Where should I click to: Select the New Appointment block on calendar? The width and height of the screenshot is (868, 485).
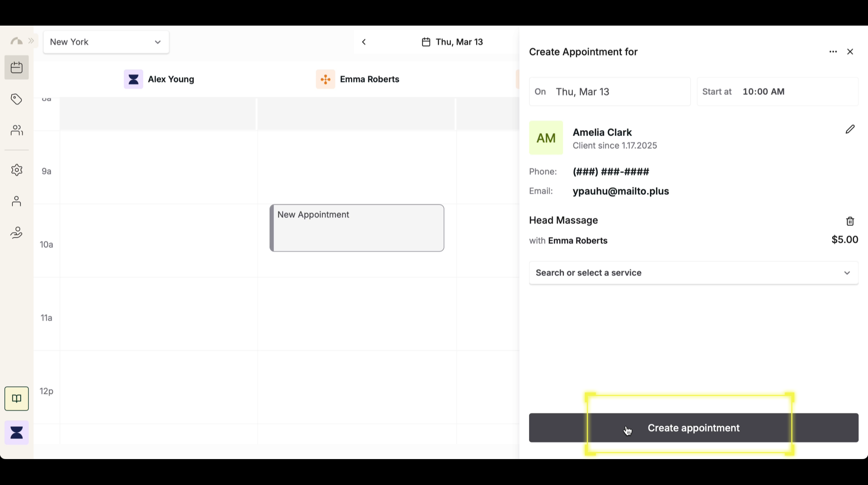(357, 228)
